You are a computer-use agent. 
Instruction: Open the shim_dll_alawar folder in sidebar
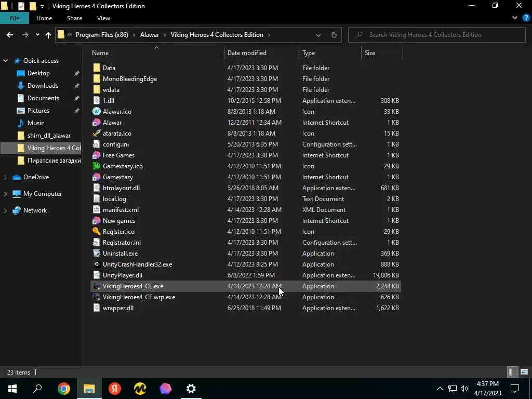click(x=49, y=136)
